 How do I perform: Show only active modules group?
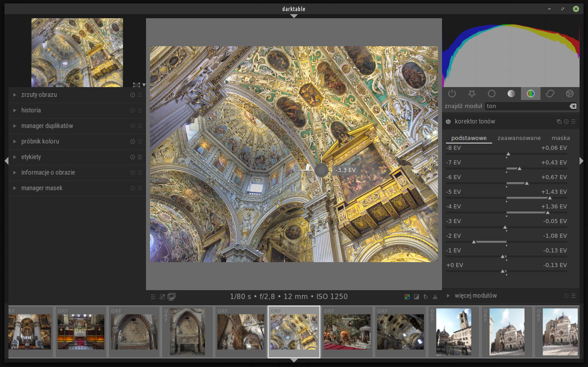[x=452, y=93]
